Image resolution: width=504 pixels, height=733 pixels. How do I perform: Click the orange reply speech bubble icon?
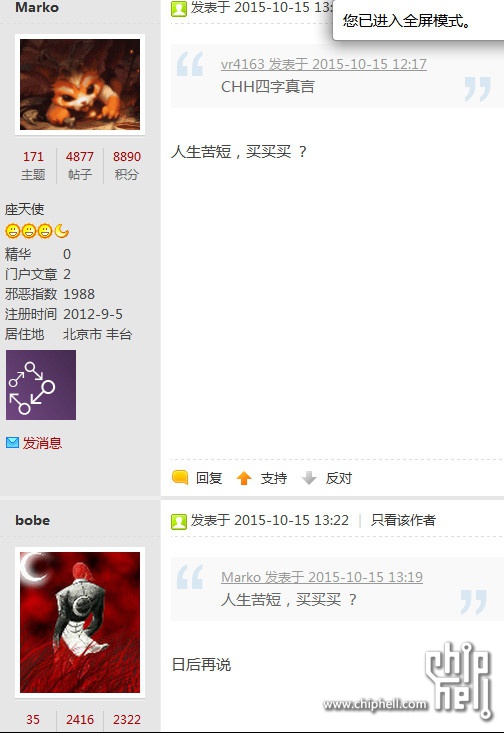pyautogui.click(x=180, y=477)
